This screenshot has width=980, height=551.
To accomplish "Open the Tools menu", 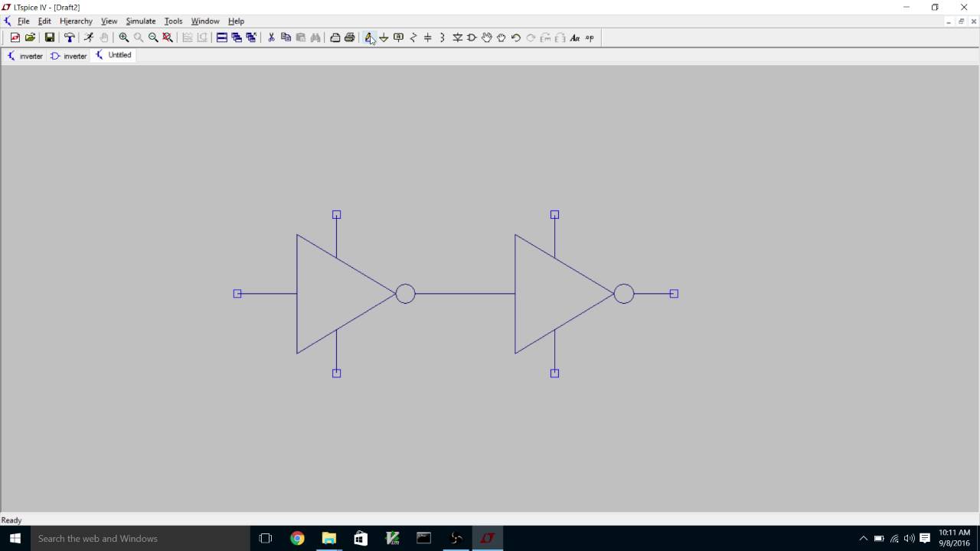I will point(174,21).
